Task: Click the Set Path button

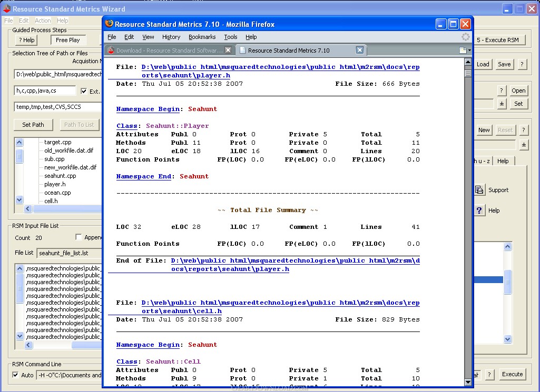Action: click(x=33, y=125)
